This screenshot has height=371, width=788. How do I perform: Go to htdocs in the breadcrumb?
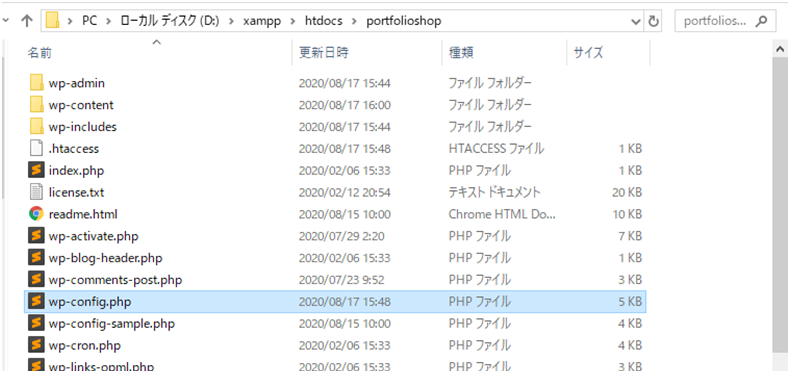pos(325,21)
